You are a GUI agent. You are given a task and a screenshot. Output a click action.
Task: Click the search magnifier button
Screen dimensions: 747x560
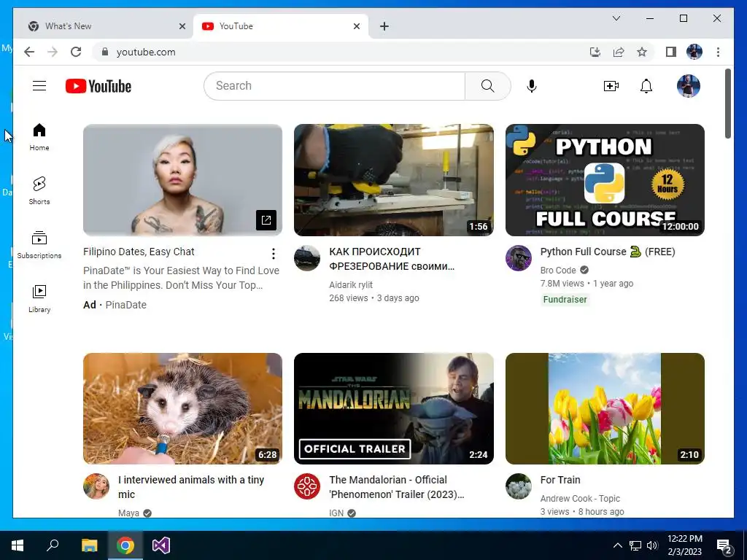point(487,86)
